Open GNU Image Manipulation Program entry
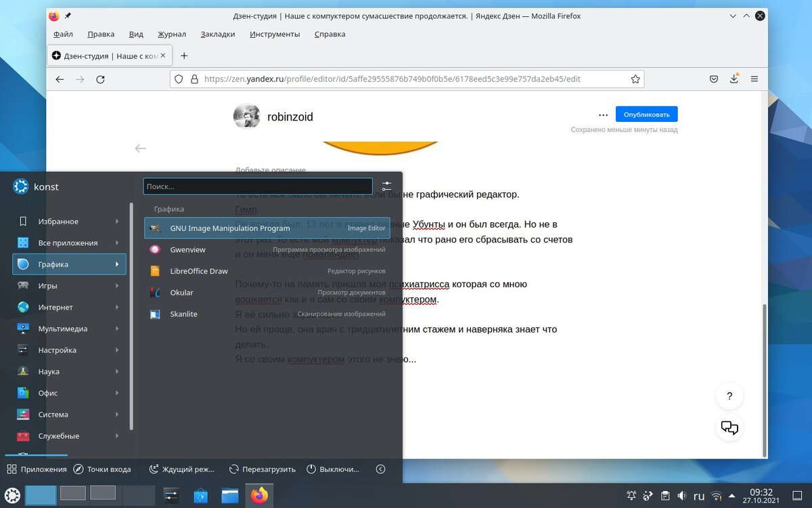 (x=267, y=228)
